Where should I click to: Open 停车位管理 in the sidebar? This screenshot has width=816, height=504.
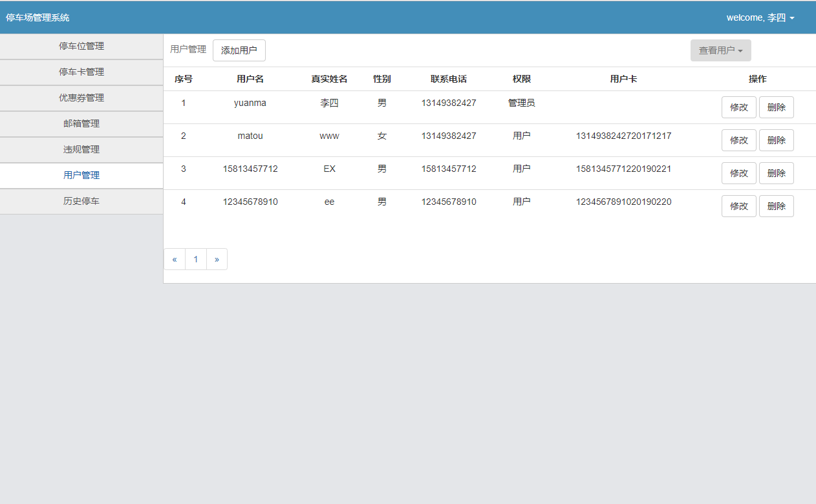click(81, 47)
